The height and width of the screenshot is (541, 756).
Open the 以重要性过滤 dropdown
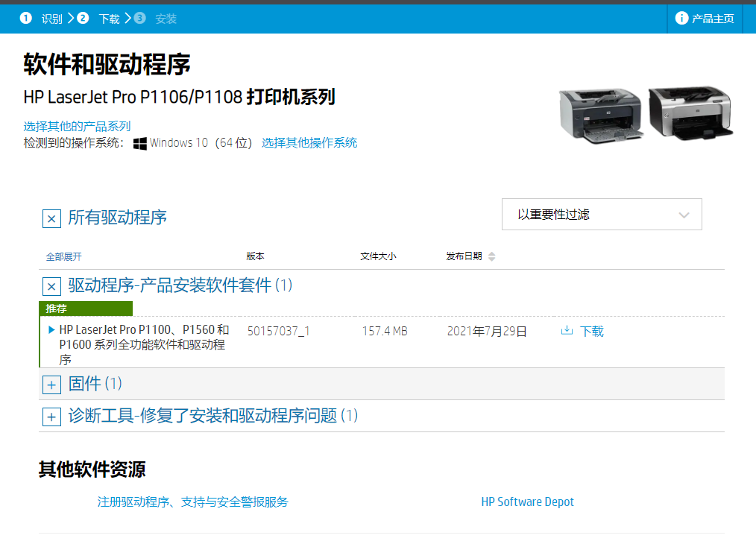click(x=601, y=214)
